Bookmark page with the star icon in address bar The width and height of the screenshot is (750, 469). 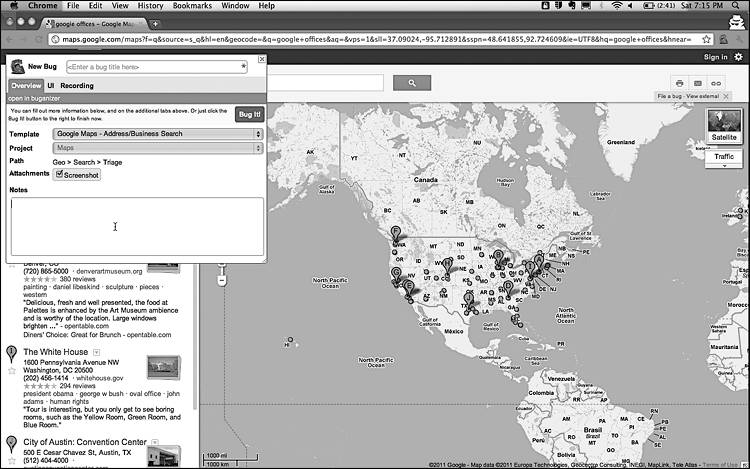click(706, 39)
